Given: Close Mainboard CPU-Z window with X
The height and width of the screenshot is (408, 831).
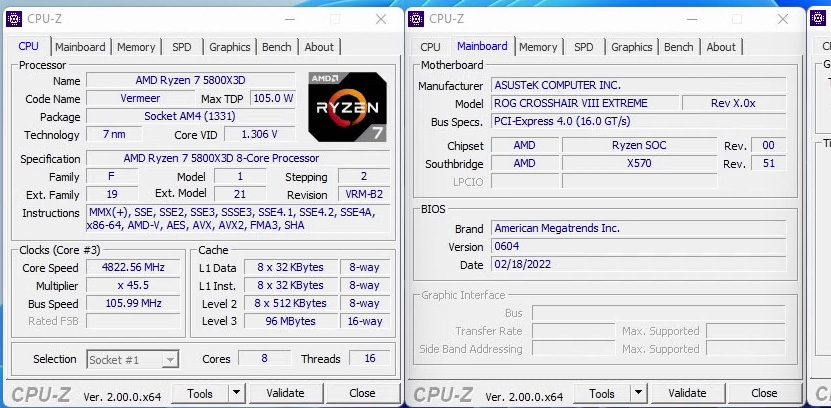Looking at the screenshot, I should [783, 19].
